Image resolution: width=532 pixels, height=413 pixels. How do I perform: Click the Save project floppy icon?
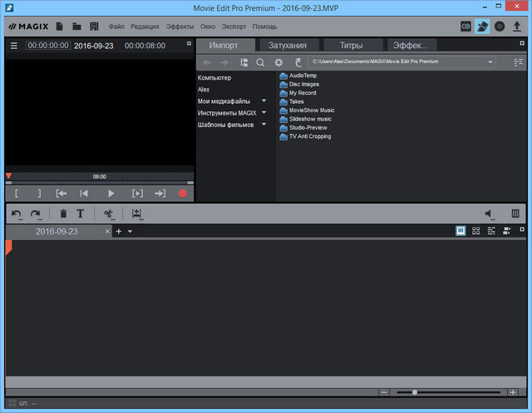tap(94, 27)
